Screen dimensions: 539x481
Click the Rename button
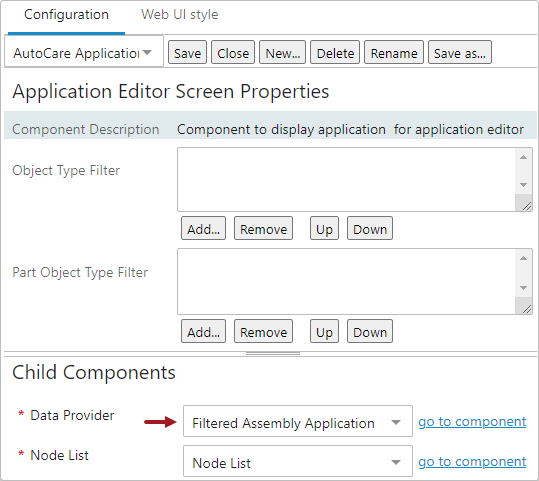(394, 53)
